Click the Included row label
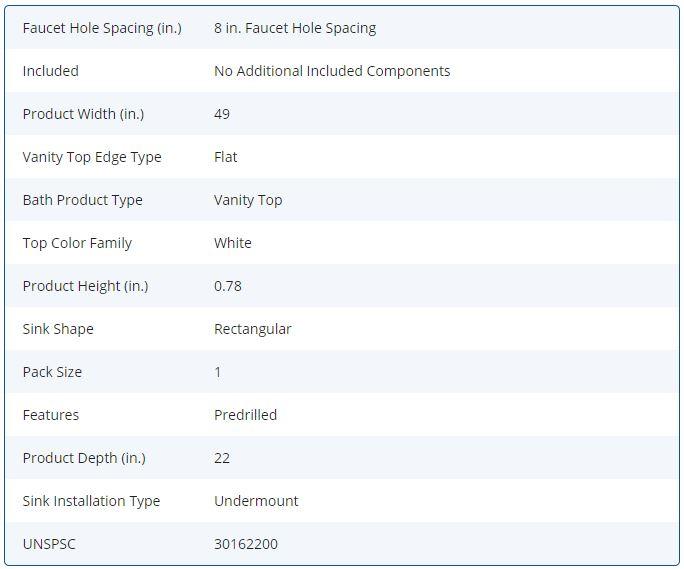The width and height of the screenshot is (684, 569). coord(50,71)
